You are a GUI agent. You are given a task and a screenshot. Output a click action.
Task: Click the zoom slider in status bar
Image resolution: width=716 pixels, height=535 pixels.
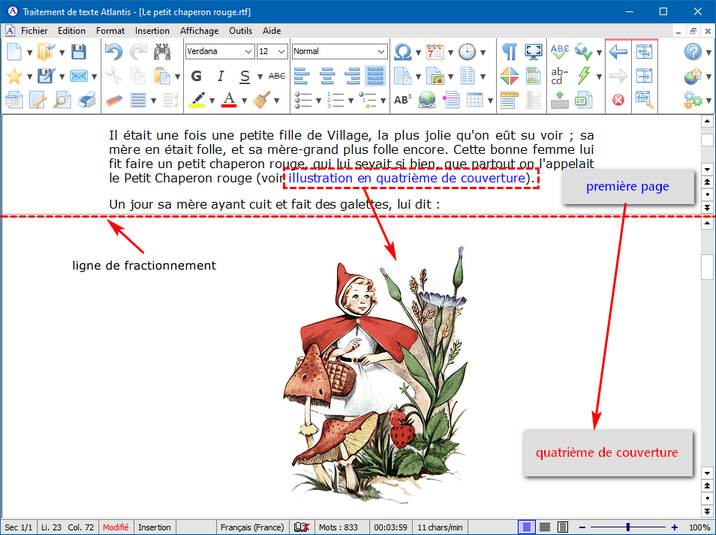tap(628, 527)
